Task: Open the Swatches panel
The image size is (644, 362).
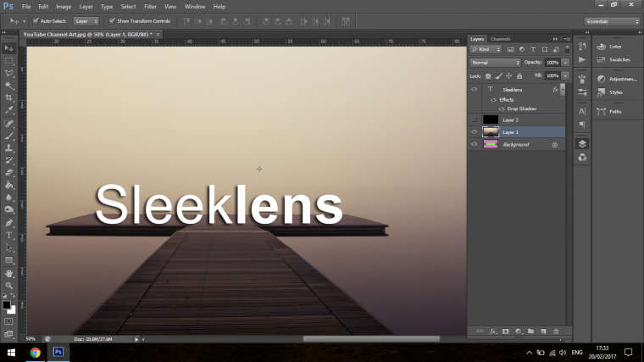Action: coord(619,59)
